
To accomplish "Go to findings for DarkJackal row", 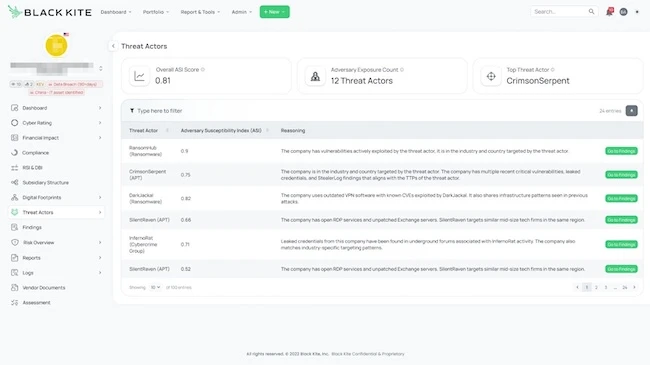I will point(621,198).
